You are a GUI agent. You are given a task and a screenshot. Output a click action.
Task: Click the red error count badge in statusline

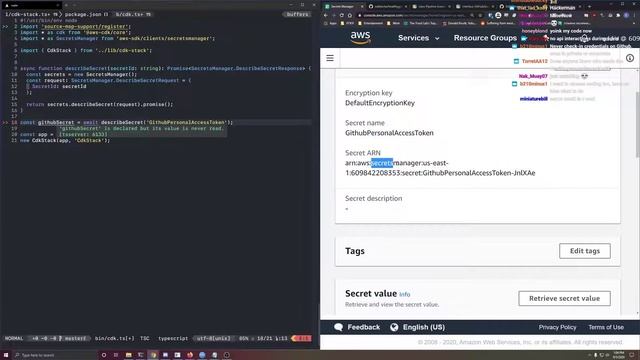tap(302, 338)
